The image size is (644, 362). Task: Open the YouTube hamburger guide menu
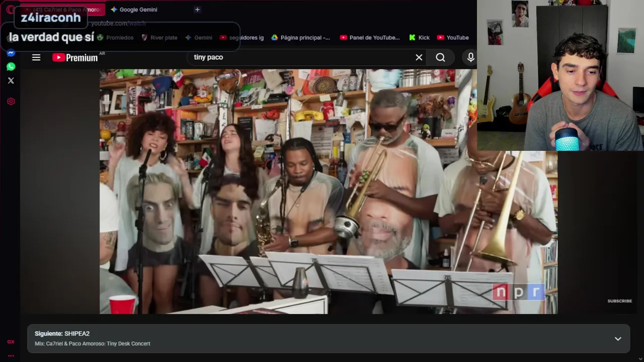pyautogui.click(x=36, y=57)
